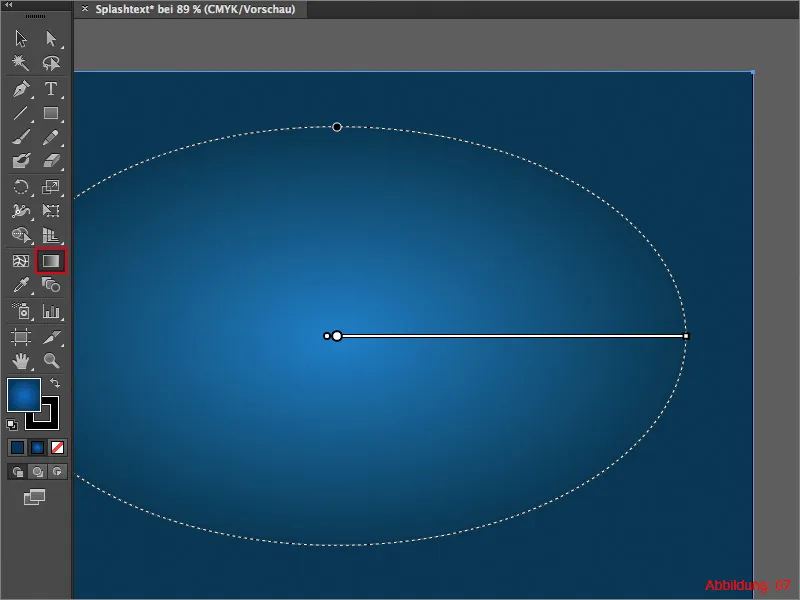The image size is (800, 600).
Task: Activate the Symbol Sprayer tool
Action: [x=21, y=311]
